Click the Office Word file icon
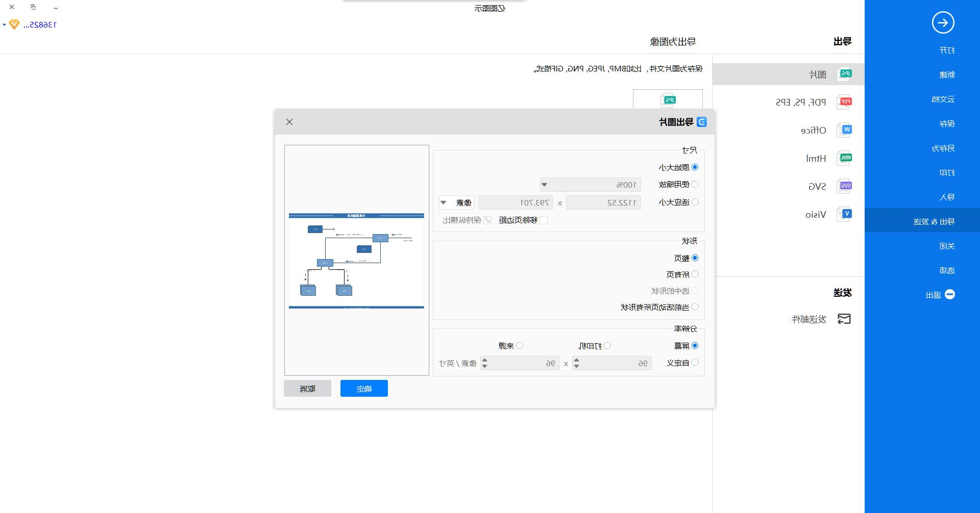 point(845,130)
